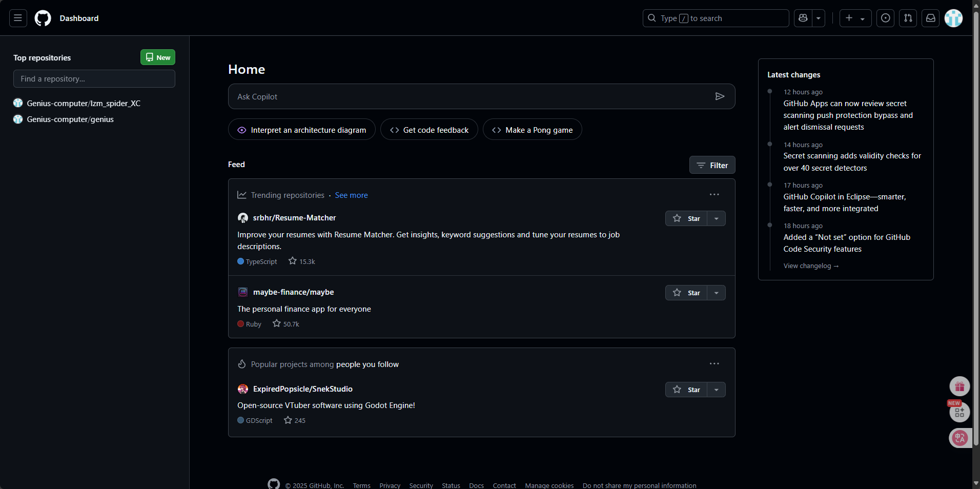Open the View changelog link
This screenshot has width=980, height=489.
coord(810,266)
